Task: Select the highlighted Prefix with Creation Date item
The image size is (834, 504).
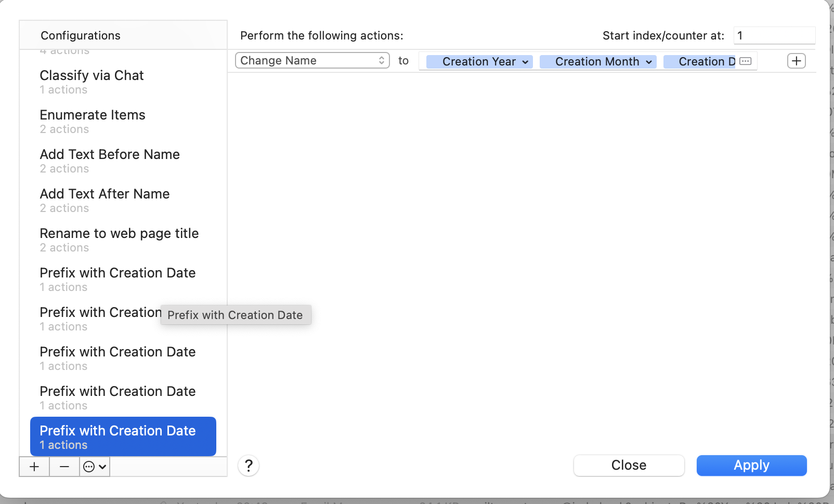Action: [123, 436]
